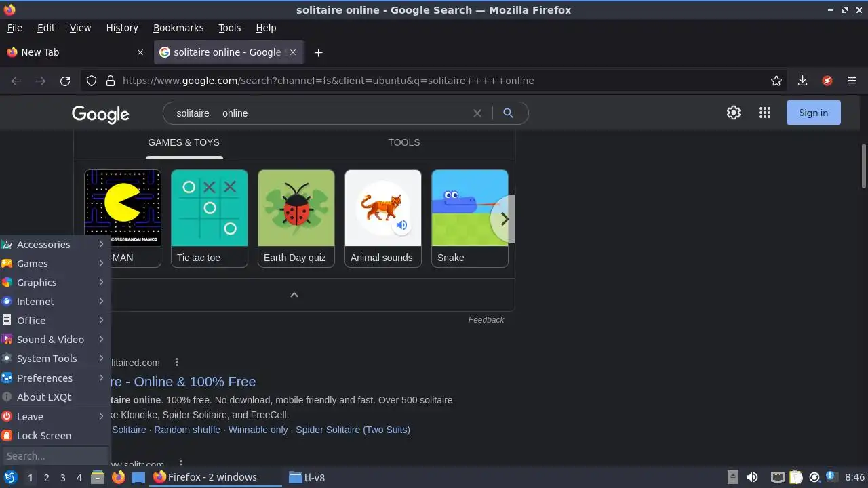Open the Feedback link
This screenshot has height=488, width=868.
(486, 320)
